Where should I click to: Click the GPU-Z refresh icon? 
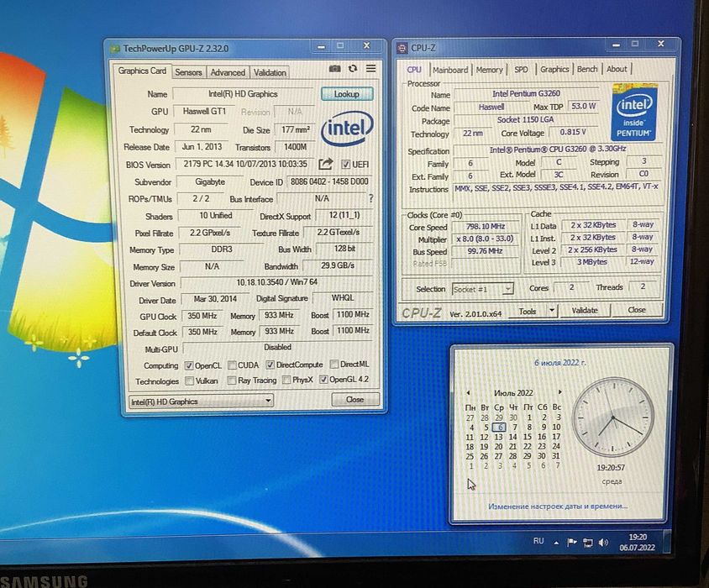click(353, 68)
